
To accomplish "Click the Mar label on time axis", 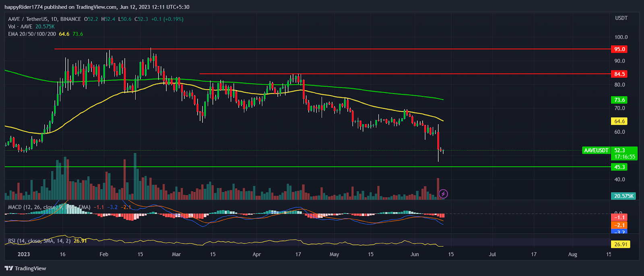I will [x=176, y=254].
